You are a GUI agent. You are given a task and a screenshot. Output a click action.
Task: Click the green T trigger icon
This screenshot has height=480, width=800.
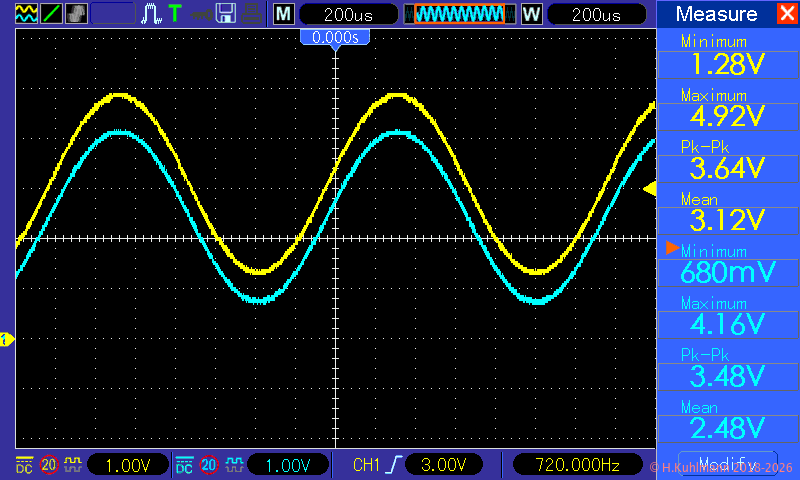[x=175, y=14]
